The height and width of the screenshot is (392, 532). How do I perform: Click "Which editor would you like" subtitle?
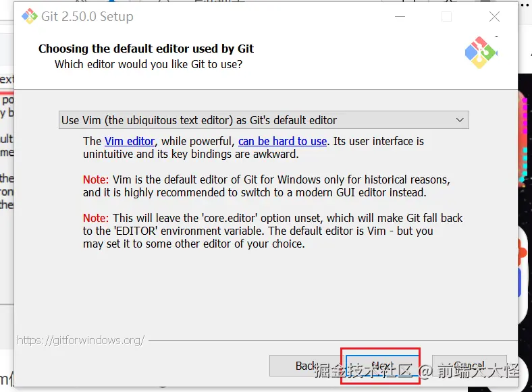pos(148,64)
